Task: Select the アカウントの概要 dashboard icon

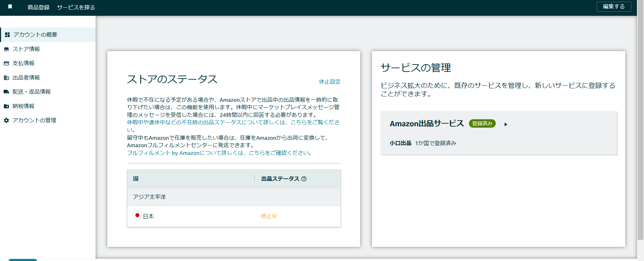Action: pos(7,35)
